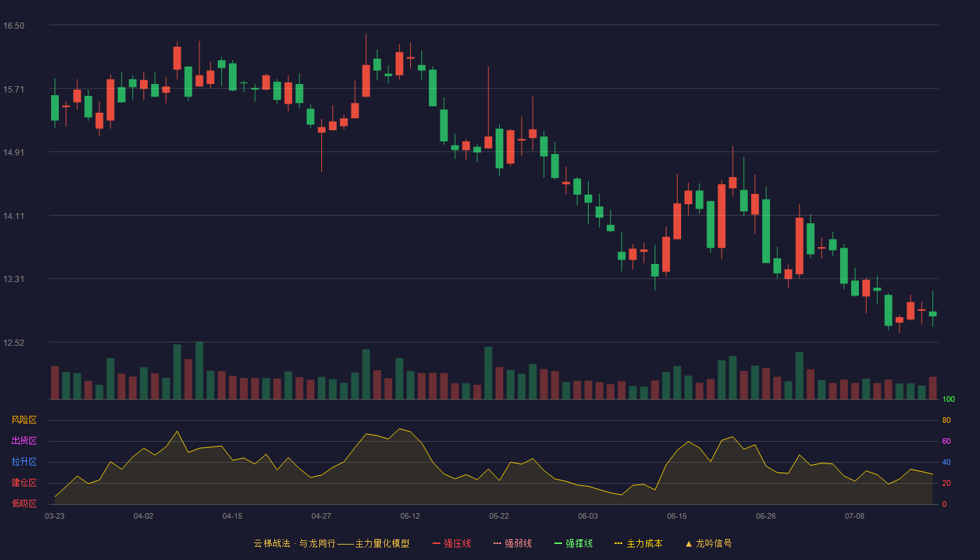Toggle the 强撑线 legend series
Screen dimensions: 980x560
coord(573,543)
